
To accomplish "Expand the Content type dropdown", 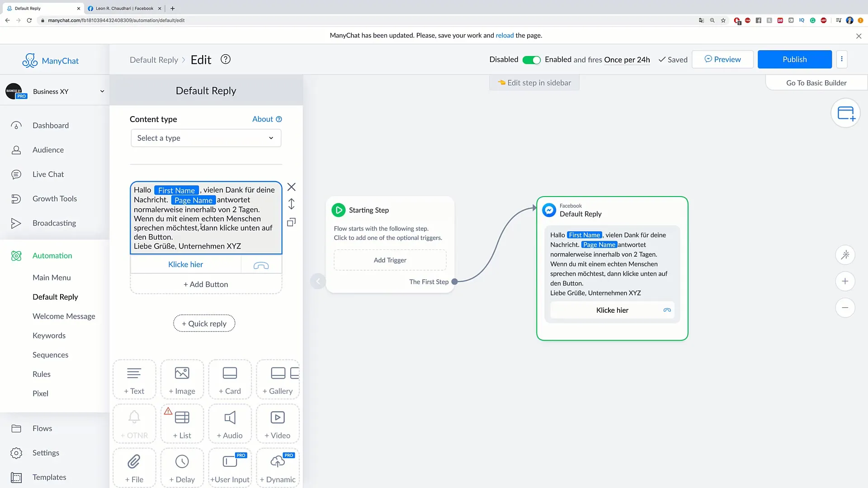I will (206, 138).
